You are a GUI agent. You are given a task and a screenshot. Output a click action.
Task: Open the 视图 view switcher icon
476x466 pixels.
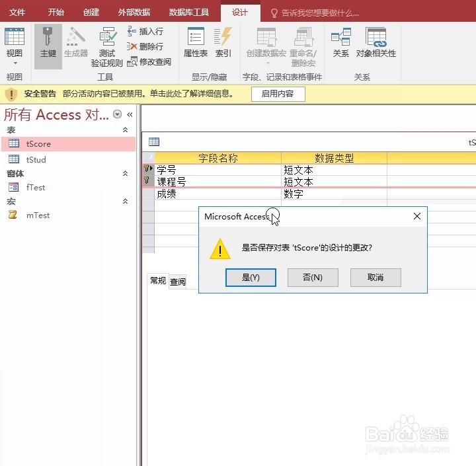coord(15,37)
